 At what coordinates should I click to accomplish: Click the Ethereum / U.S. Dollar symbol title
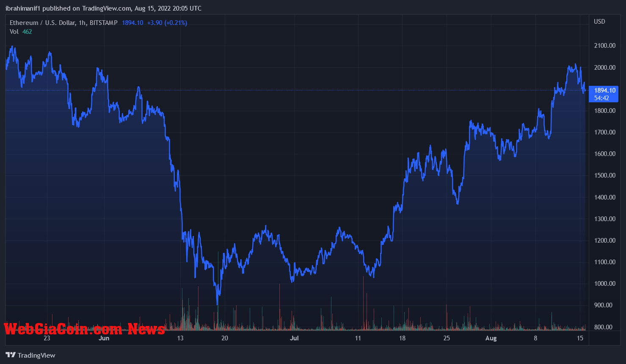tap(42, 23)
